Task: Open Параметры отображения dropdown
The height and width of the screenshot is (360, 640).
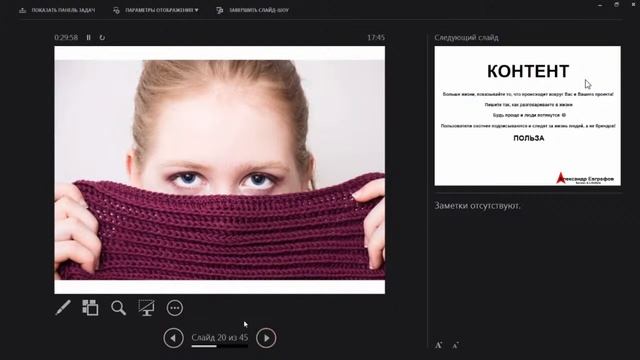Action: pos(156,10)
